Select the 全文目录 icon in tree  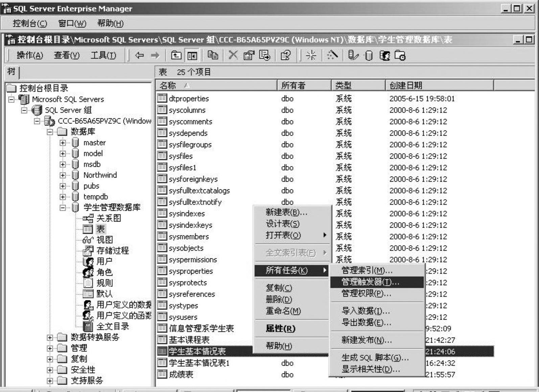click(x=88, y=326)
